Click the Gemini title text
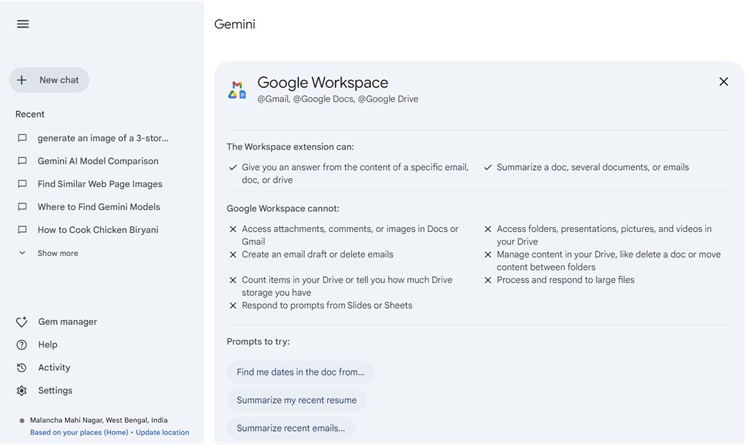 [x=235, y=24]
